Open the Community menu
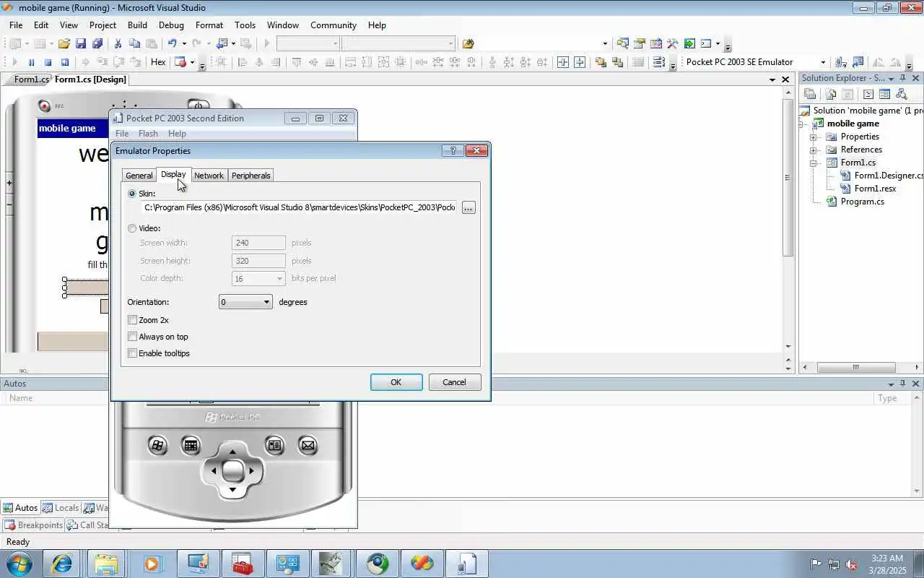Image resolution: width=924 pixels, height=578 pixels. [334, 25]
